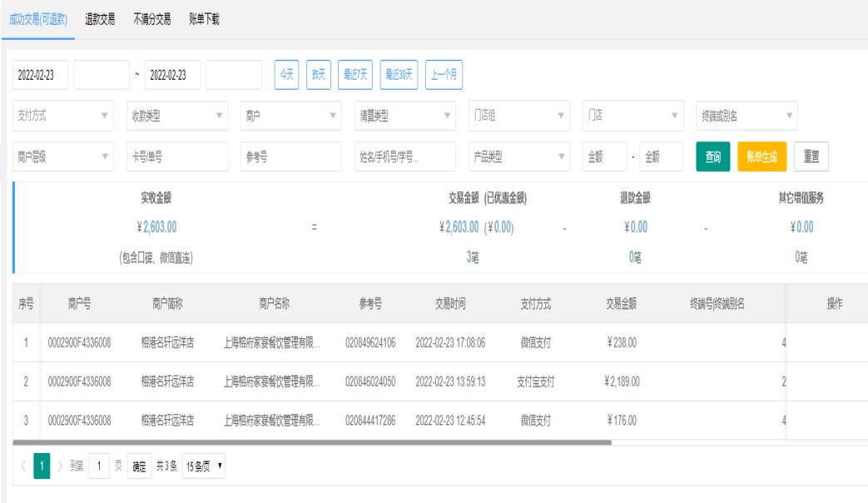This screenshot has width=868, height=503.
Task: Open the 不清分交易 tab
Action: coord(152,19)
